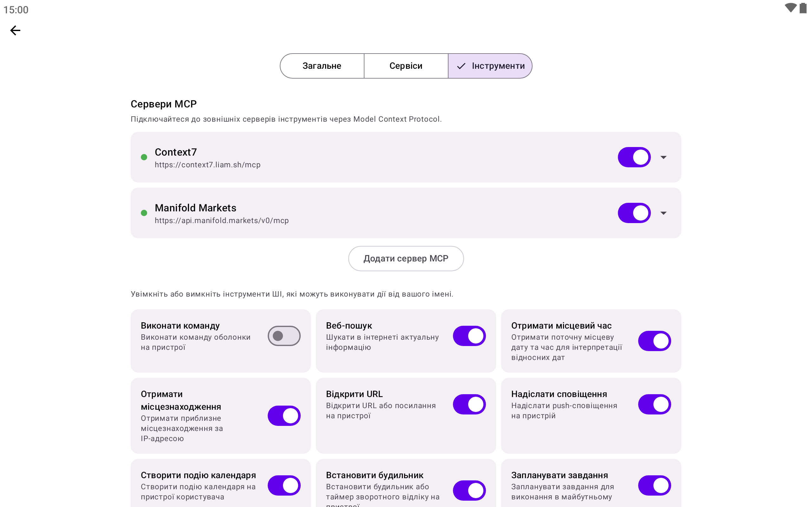The height and width of the screenshot is (507, 812).
Task: Disable the Manifold Markets server toggle
Action: [634, 213]
